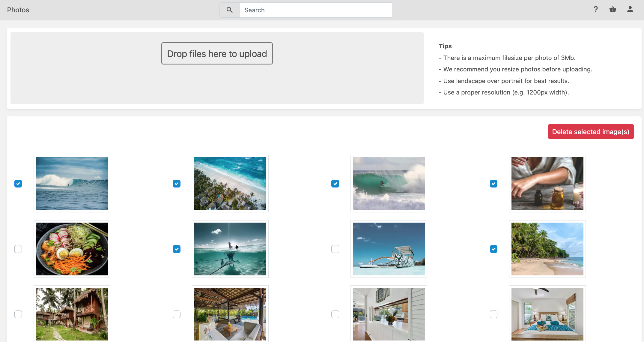
Task: Open the massage oils thumbnail
Action: pyautogui.click(x=547, y=184)
